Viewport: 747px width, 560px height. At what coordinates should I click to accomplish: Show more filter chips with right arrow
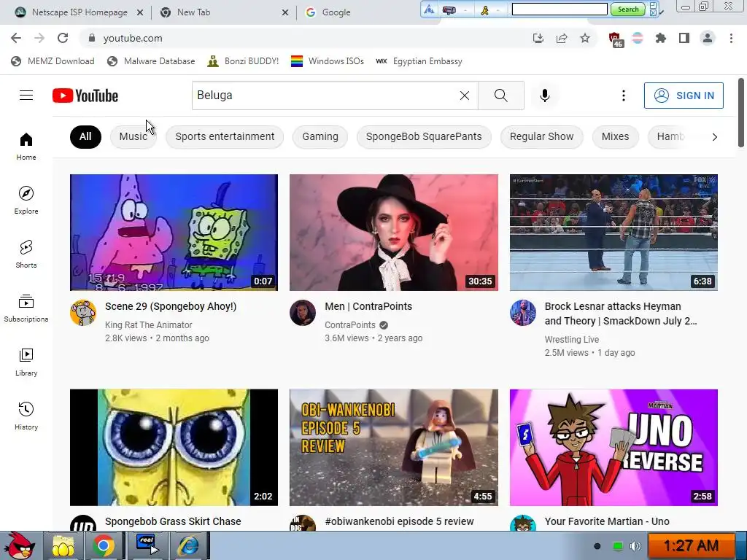pyautogui.click(x=714, y=137)
